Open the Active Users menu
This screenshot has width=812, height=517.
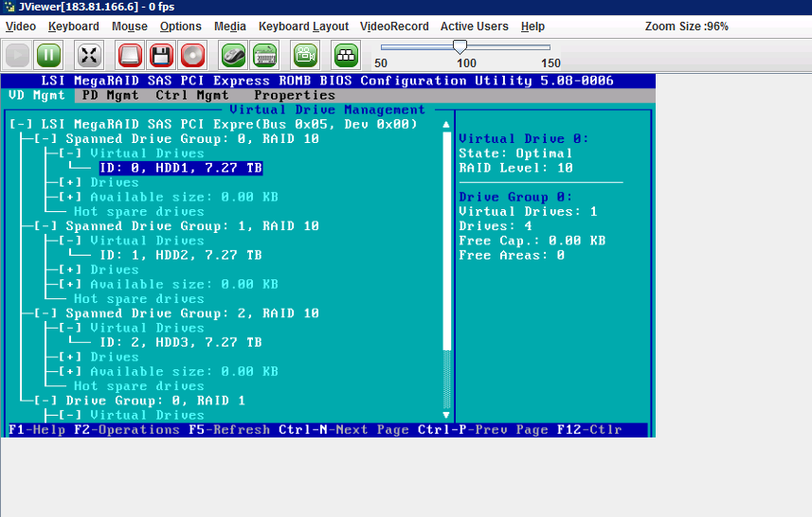(x=474, y=27)
